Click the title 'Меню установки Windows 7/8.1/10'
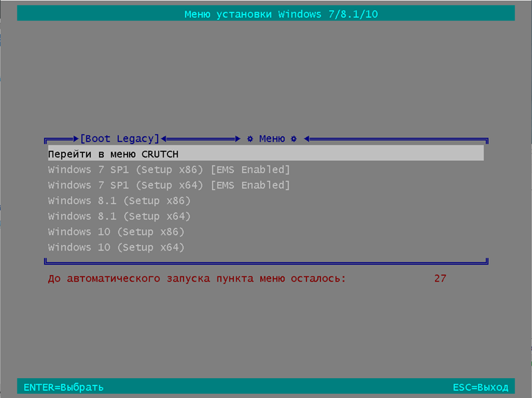 pos(281,14)
